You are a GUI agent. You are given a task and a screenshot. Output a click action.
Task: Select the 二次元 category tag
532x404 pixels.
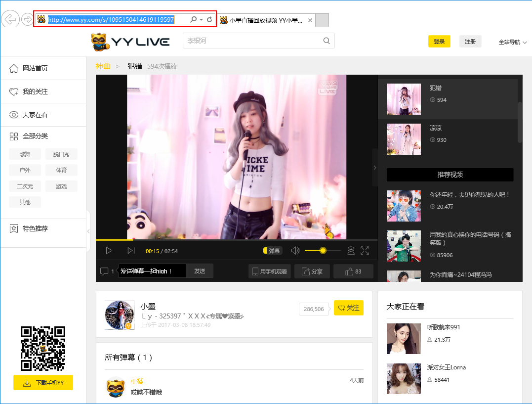(x=25, y=186)
